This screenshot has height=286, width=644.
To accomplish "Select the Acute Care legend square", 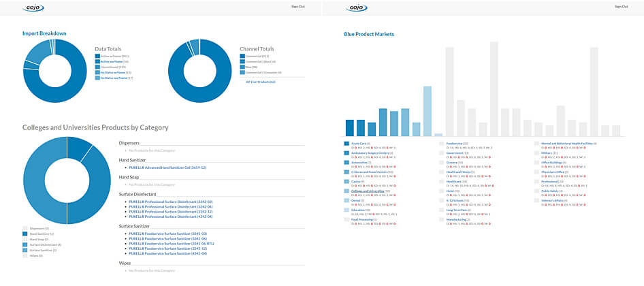I will pos(347,144).
